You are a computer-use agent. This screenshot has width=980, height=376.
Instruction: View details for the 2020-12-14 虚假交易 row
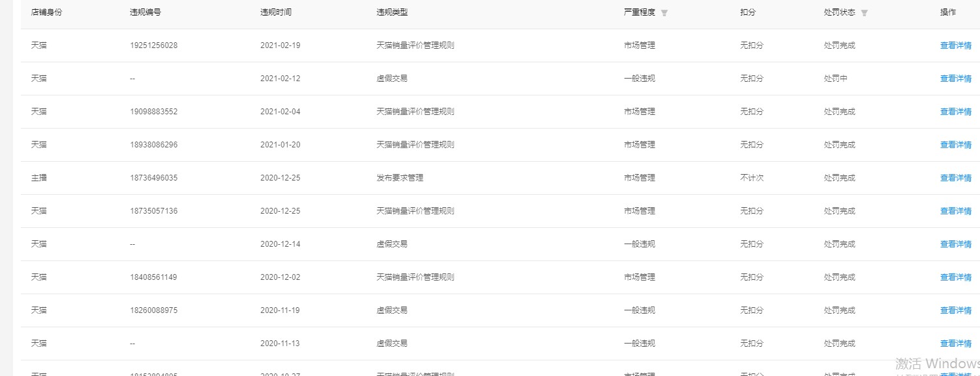[x=956, y=244]
